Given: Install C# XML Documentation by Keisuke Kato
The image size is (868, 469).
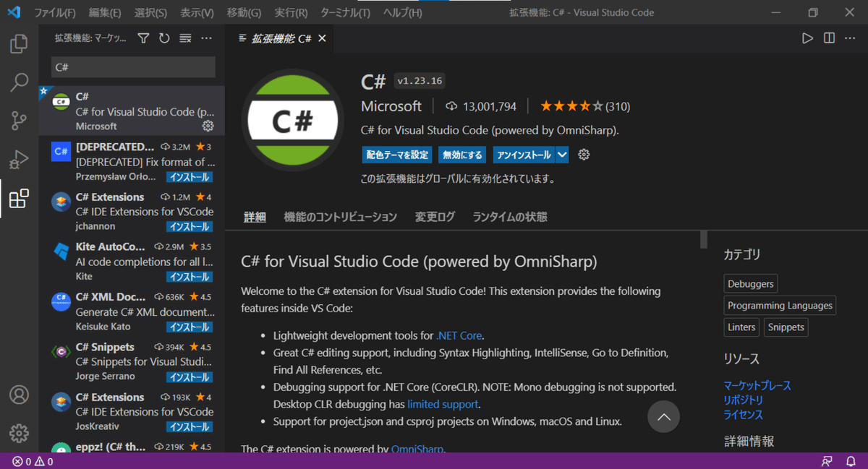Looking at the screenshot, I should pos(190,327).
